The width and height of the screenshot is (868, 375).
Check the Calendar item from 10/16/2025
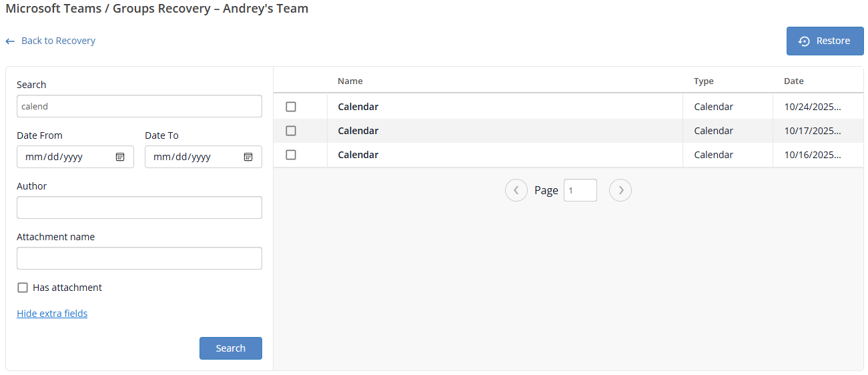pos(291,155)
